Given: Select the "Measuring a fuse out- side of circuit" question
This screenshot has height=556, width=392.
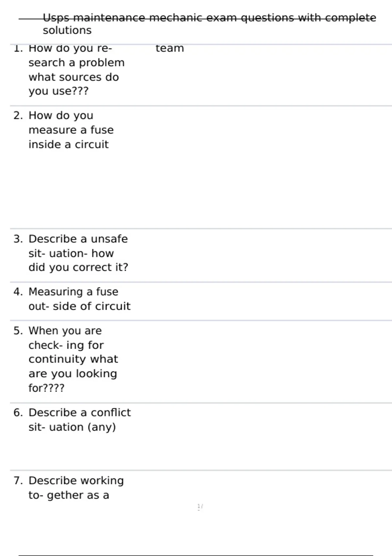Looking at the screenshot, I should coord(79,299).
